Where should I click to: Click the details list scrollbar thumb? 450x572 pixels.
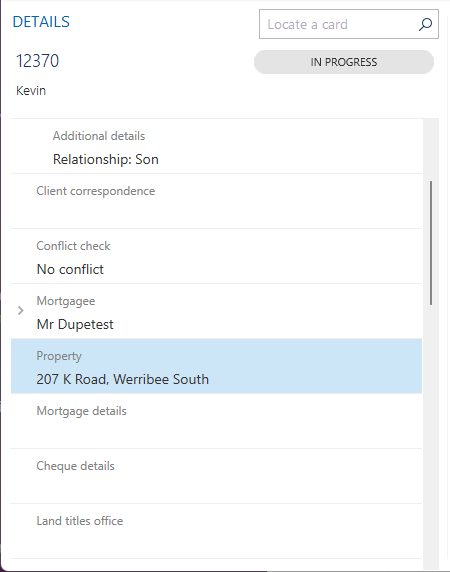tap(431, 243)
